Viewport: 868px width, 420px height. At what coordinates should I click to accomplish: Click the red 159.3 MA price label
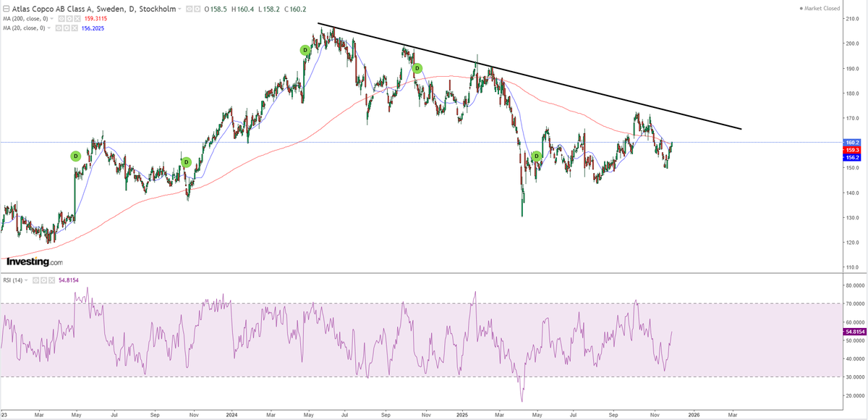click(852, 150)
